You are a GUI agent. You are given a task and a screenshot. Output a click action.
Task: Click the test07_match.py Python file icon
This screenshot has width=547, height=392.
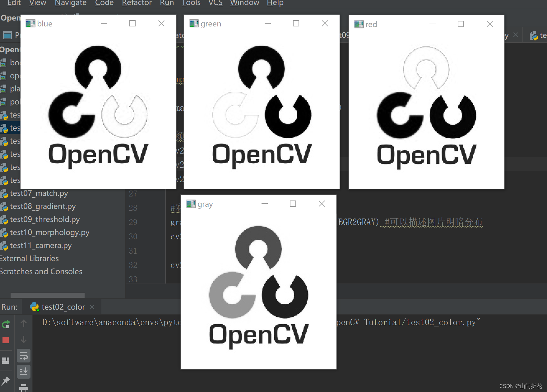[4, 194]
